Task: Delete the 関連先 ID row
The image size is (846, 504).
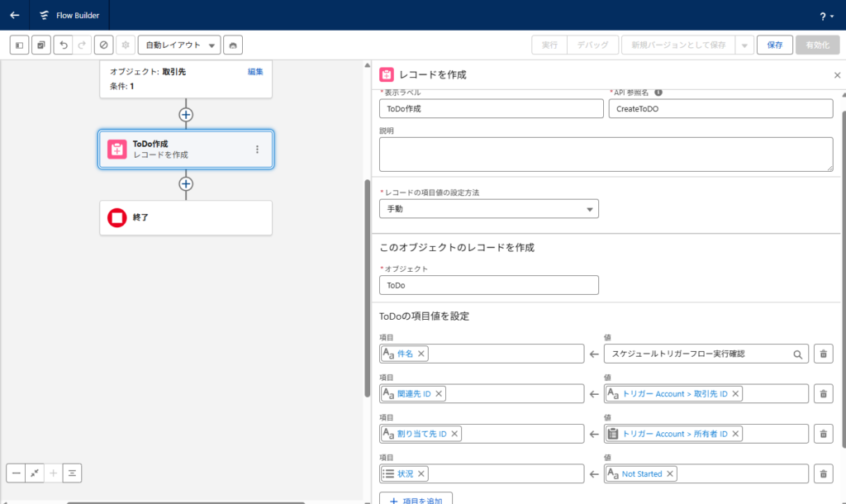Action: [x=824, y=394]
